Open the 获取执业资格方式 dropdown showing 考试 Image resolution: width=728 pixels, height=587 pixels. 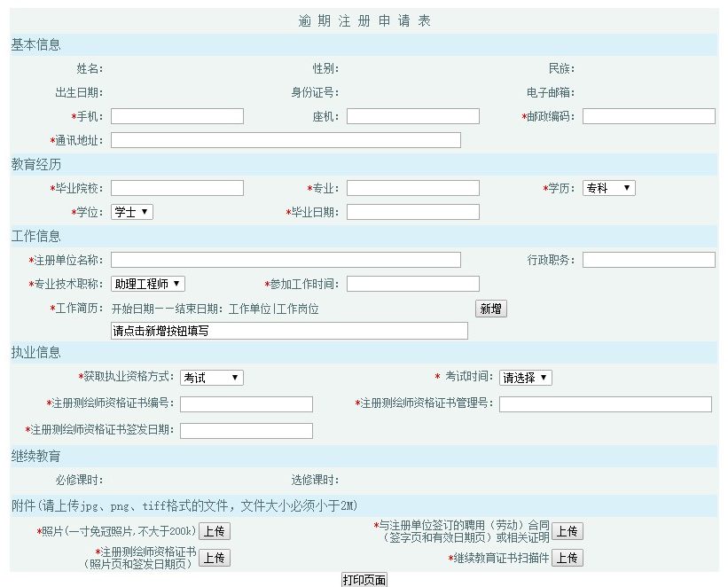[211, 377]
